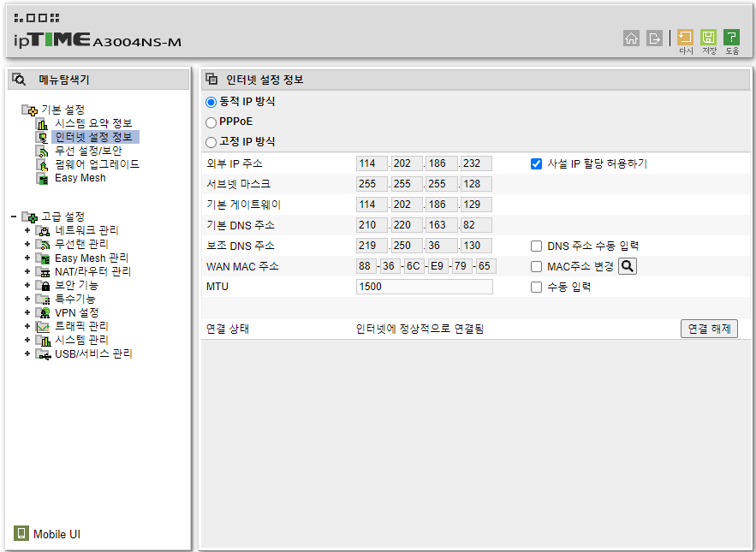Click the last octet of 외부 IP 주소

(x=476, y=163)
